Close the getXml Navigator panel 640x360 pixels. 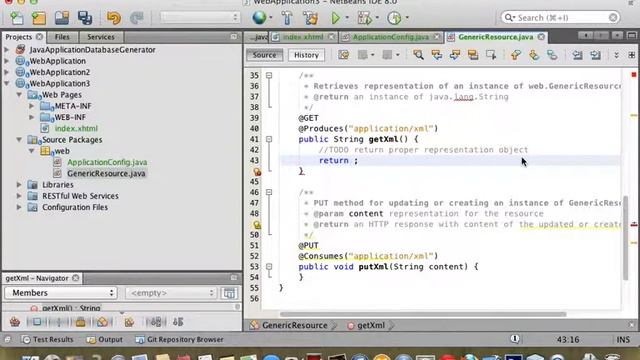76,278
